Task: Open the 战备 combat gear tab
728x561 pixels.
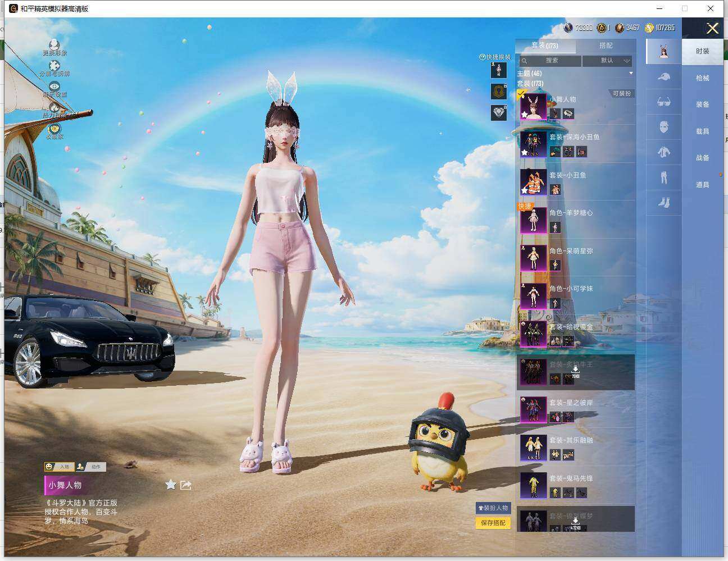Action: 703,158
